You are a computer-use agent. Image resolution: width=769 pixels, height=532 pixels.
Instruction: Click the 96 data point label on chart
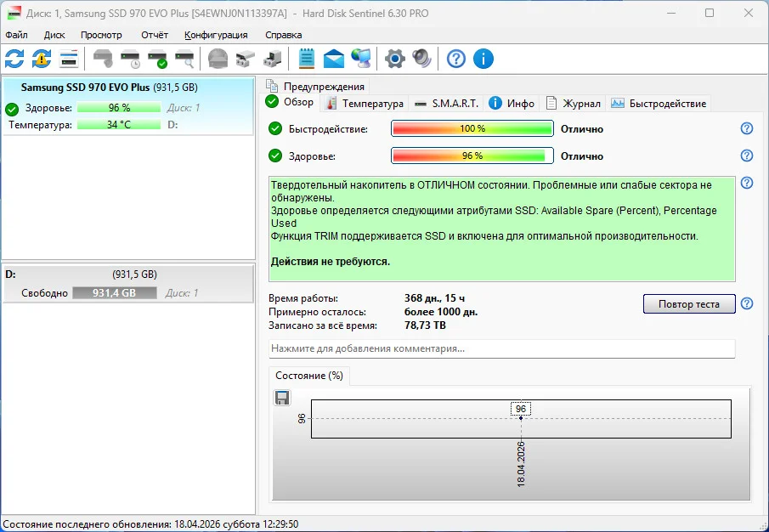pos(521,409)
